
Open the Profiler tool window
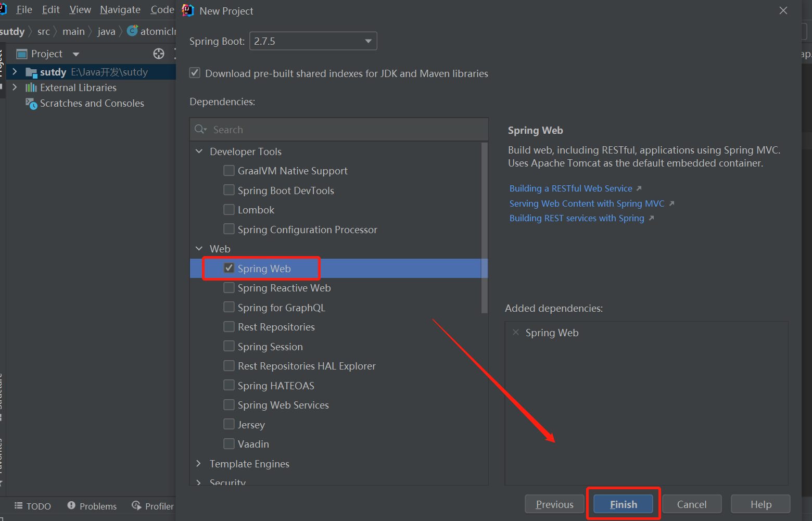(x=153, y=506)
